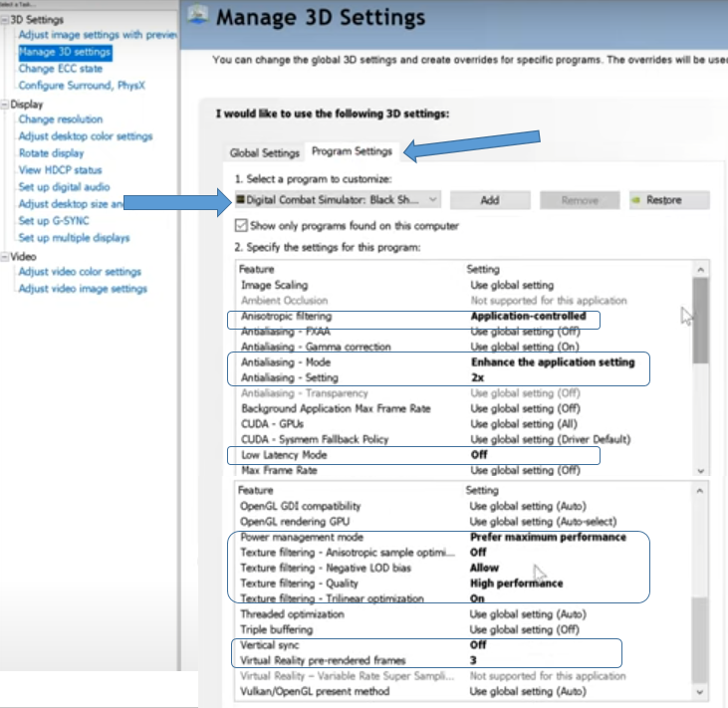Select Triple buffering row
The image size is (728, 708).
point(463,629)
